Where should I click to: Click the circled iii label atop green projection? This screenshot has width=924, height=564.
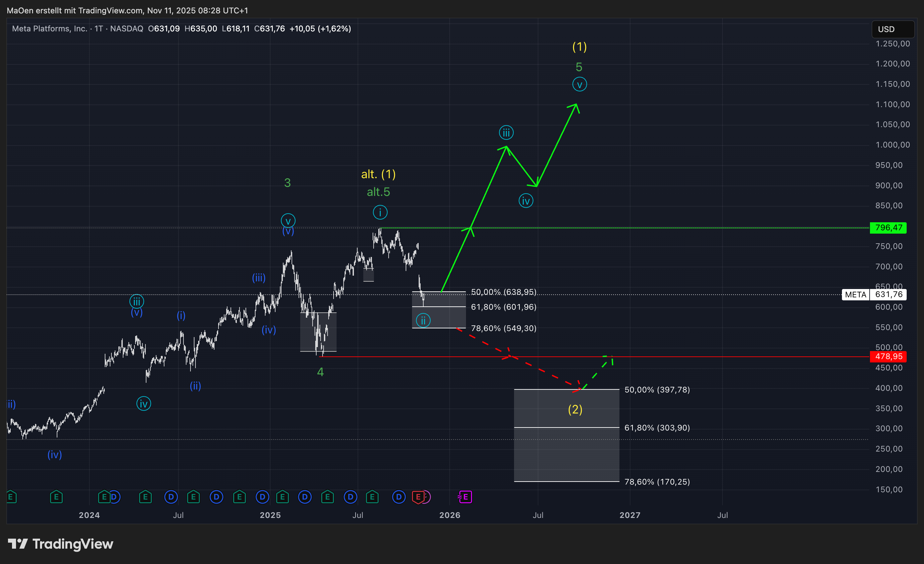[x=506, y=132]
